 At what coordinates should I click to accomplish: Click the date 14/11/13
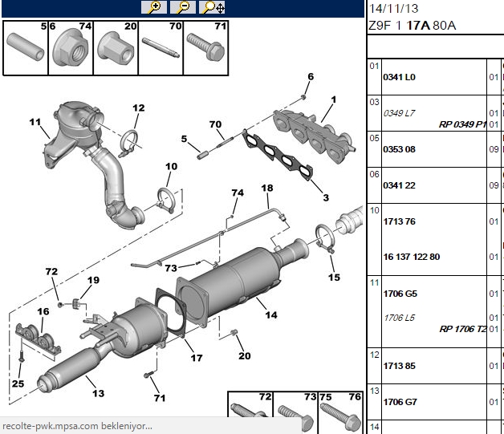[393, 8]
